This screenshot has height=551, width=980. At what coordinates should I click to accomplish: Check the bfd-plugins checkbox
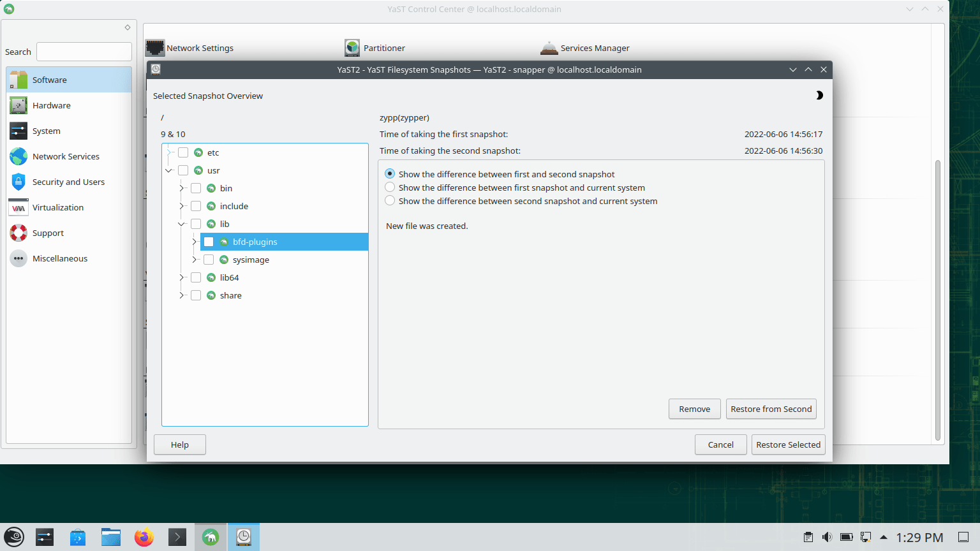tap(209, 242)
